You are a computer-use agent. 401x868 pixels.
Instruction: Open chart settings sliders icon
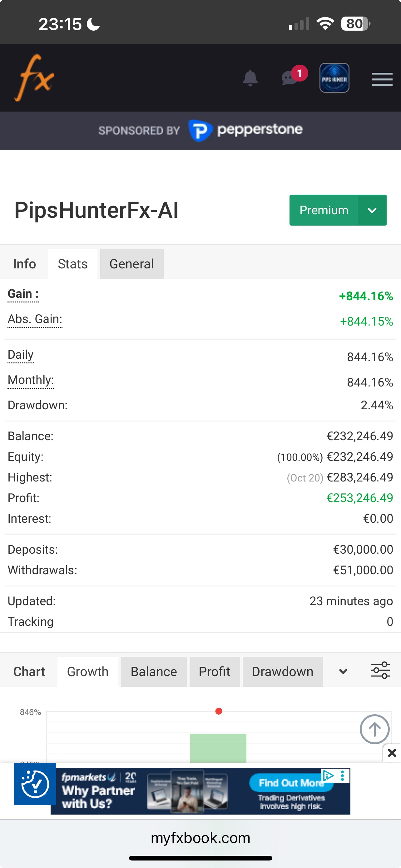point(380,671)
